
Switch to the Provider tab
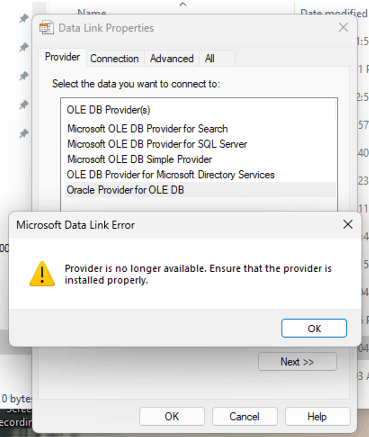point(62,57)
